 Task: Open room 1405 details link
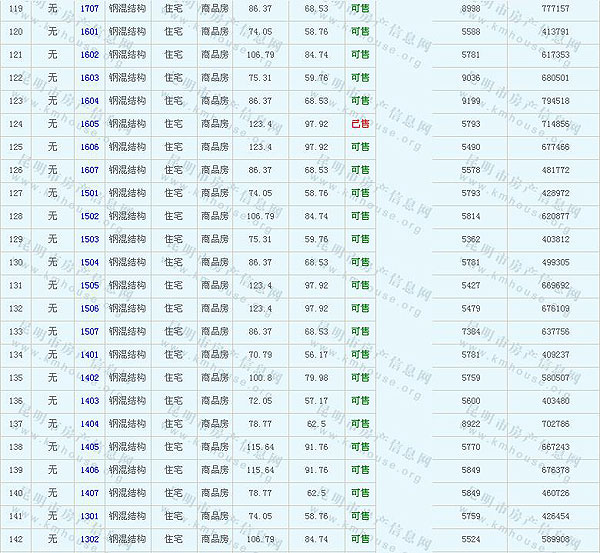[x=90, y=447]
